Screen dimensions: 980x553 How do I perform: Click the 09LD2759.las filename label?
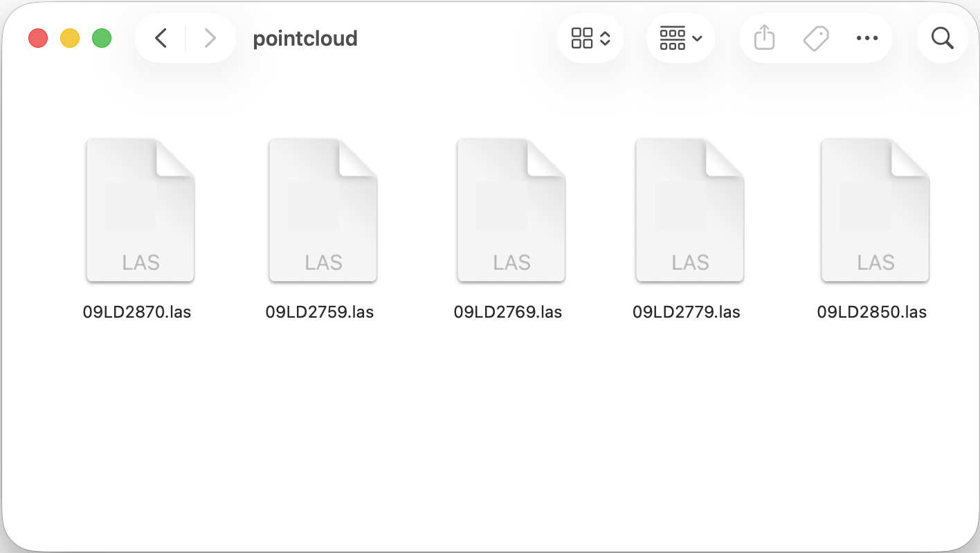[320, 312]
